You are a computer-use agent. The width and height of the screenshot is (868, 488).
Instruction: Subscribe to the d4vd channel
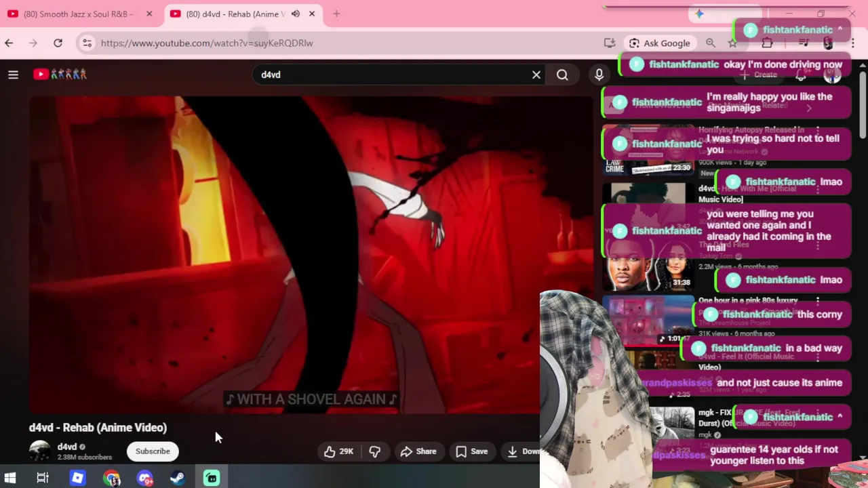tap(153, 451)
